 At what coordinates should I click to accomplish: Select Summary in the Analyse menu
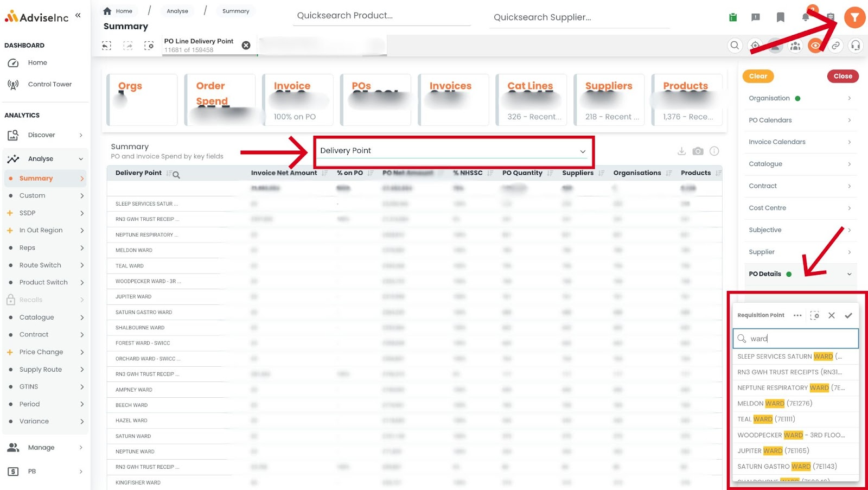(45, 178)
